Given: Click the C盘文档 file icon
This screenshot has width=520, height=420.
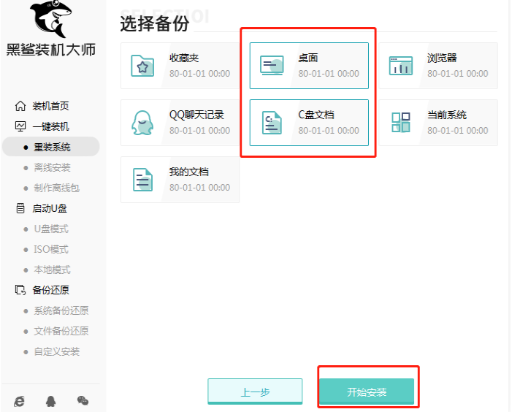Looking at the screenshot, I should coord(272,123).
